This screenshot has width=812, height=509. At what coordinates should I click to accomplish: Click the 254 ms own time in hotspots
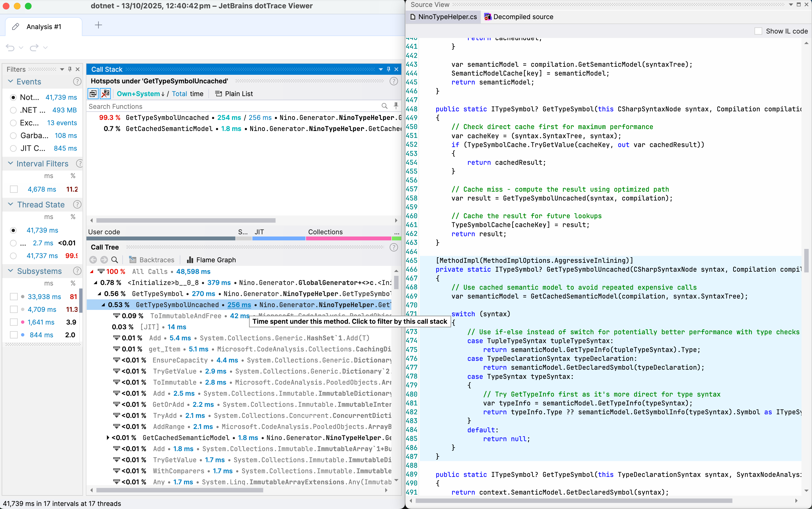(x=229, y=117)
